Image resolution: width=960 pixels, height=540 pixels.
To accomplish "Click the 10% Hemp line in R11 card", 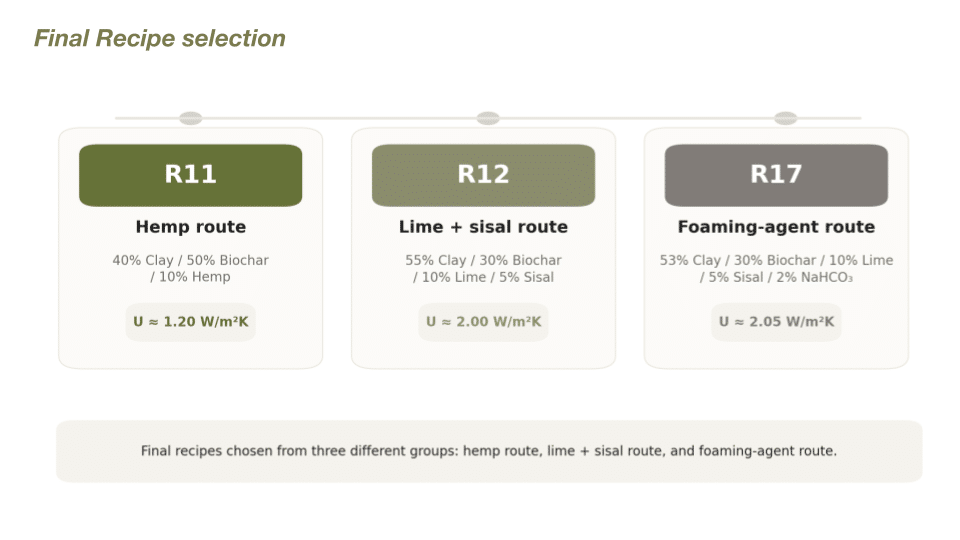I will [190, 277].
